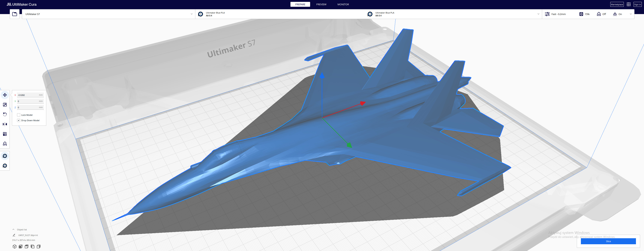Open the MONITOR stage tab
This screenshot has height=251, width=644.
343,4
